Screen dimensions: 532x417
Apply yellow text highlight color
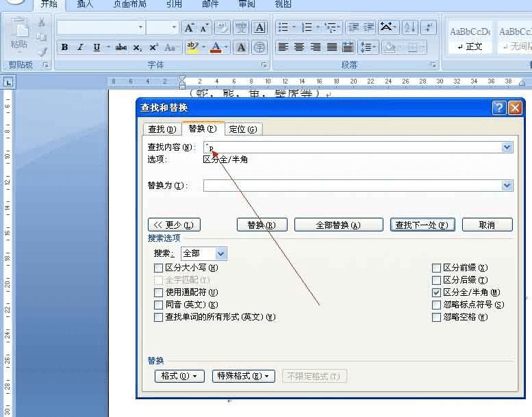click(x=192, y=47)
